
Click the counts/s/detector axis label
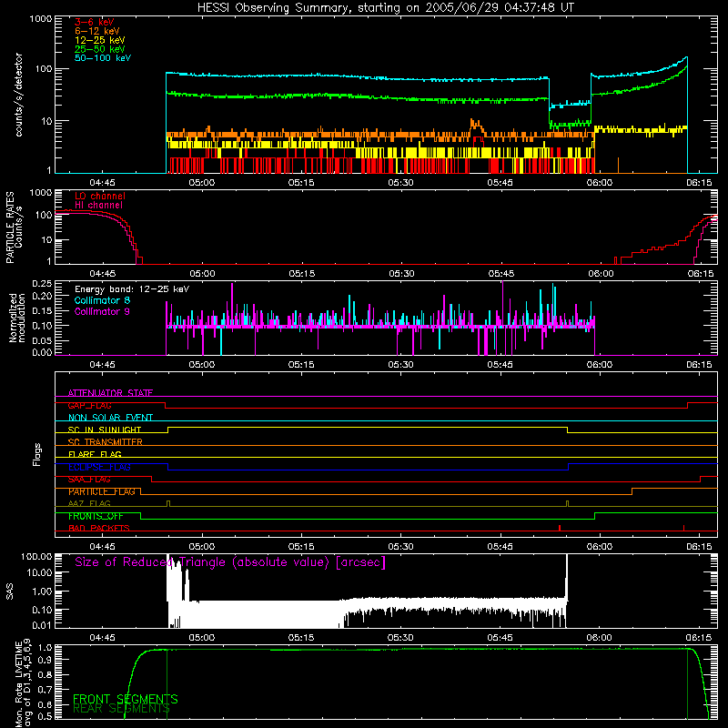[x=18, y=95]
